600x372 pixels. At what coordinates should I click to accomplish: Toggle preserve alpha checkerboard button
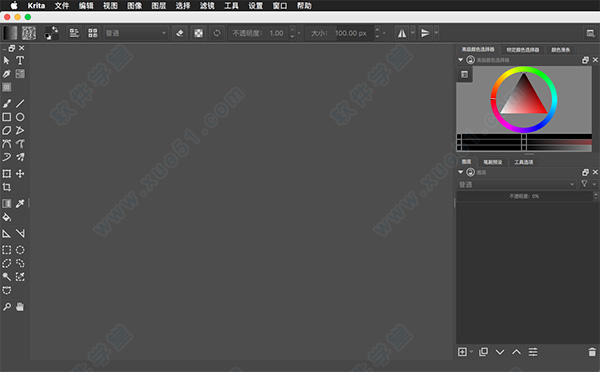coord(198,33)
